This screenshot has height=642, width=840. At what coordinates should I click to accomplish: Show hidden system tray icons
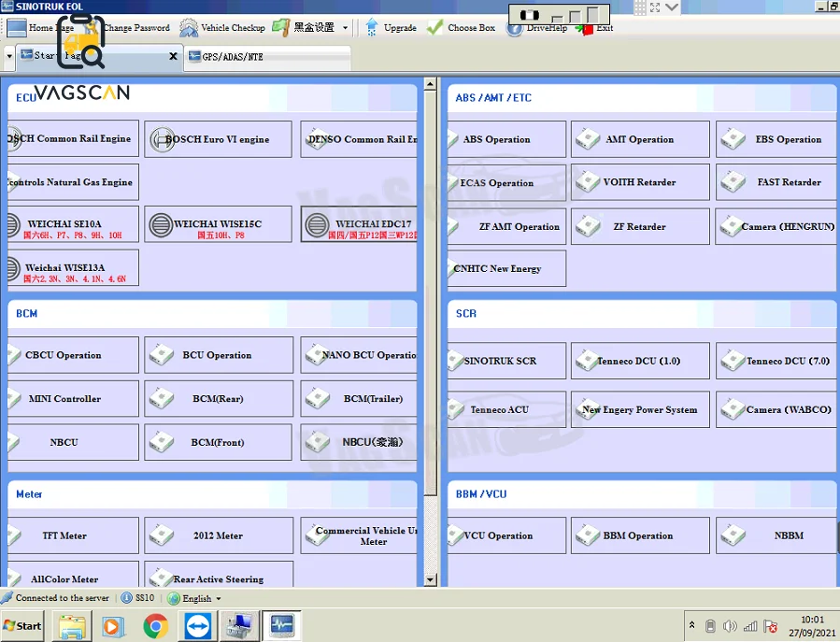coord(692,625)
